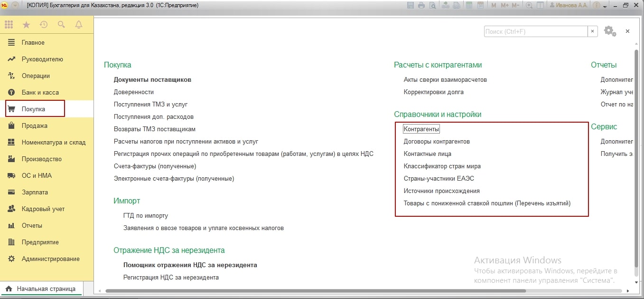Viewport: 644px width, 299px height.
Task: Click the magnifier search icon in sidebar
Action: (61, 25)
